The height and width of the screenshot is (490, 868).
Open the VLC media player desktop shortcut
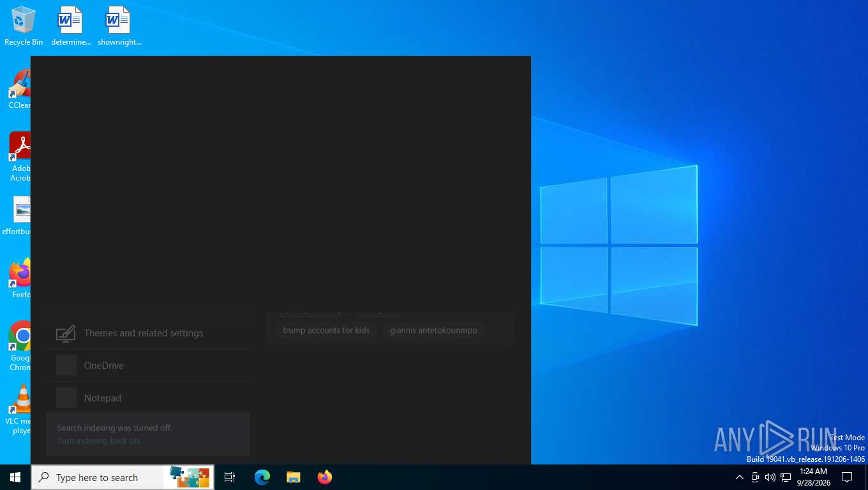click(x=19, y=409)
